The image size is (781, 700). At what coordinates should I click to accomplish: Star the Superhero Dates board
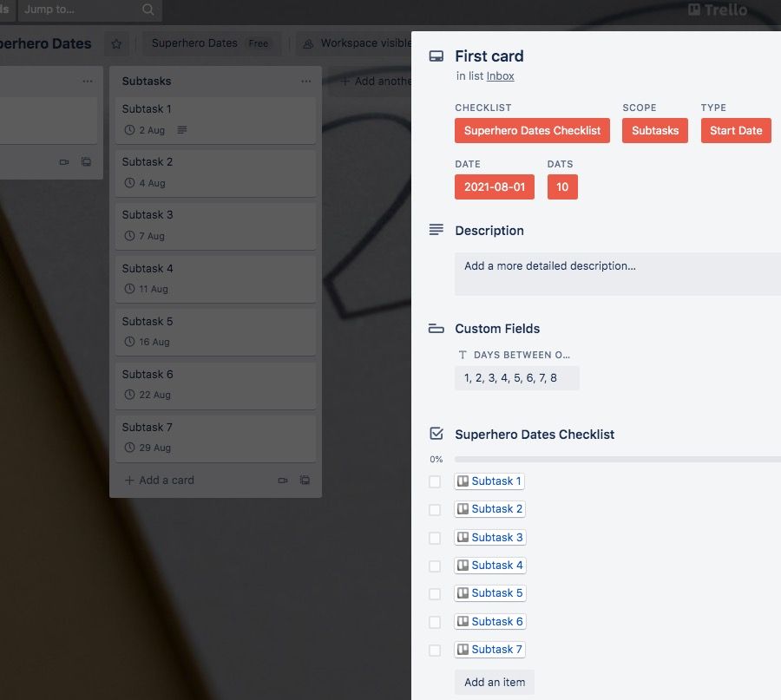(116, 44)
